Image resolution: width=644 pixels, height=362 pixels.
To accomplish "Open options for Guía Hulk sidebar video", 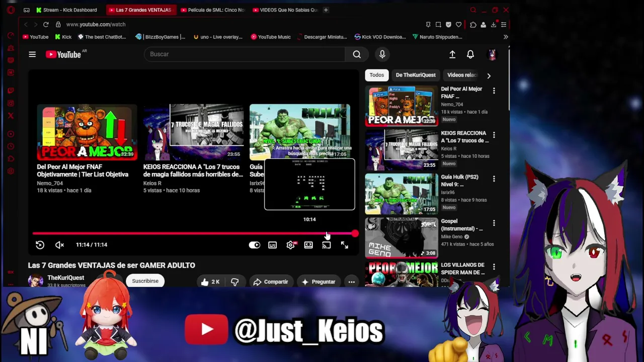I will point(494,178).
